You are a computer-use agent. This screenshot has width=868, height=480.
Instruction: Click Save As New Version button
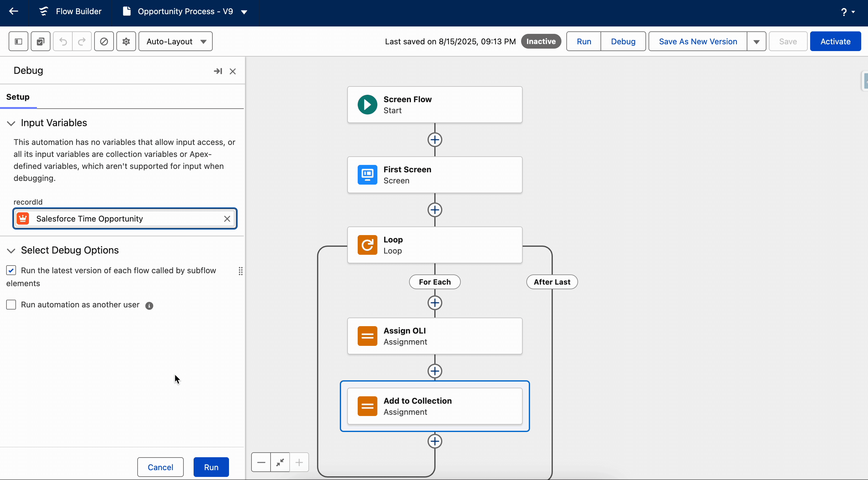click(698, 42)
